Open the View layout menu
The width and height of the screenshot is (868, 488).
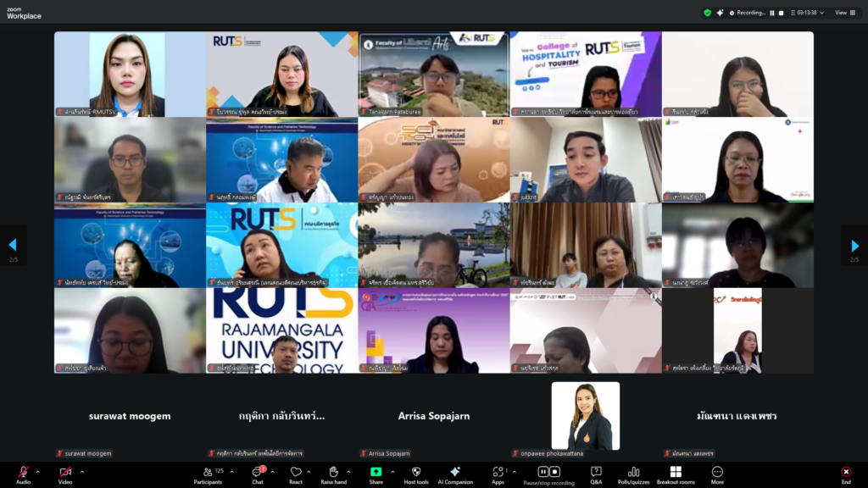pos(844,13)
